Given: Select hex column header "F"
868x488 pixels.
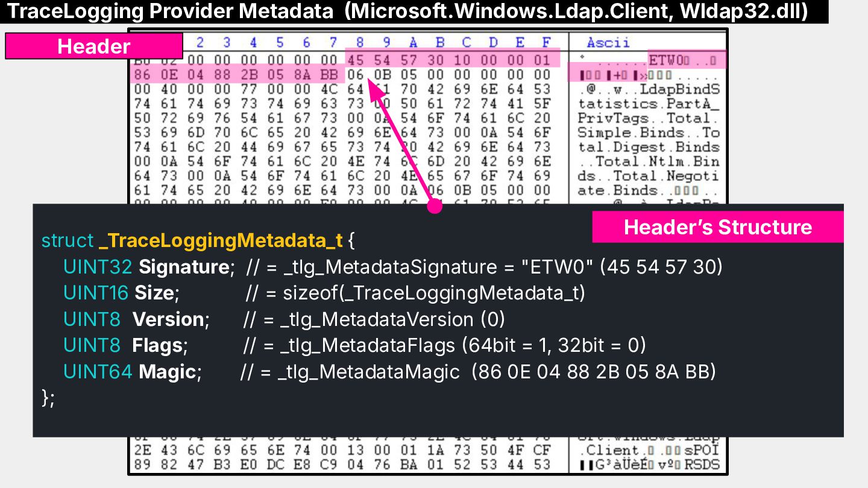Looking at the screenshot, I should click(546, 42).
